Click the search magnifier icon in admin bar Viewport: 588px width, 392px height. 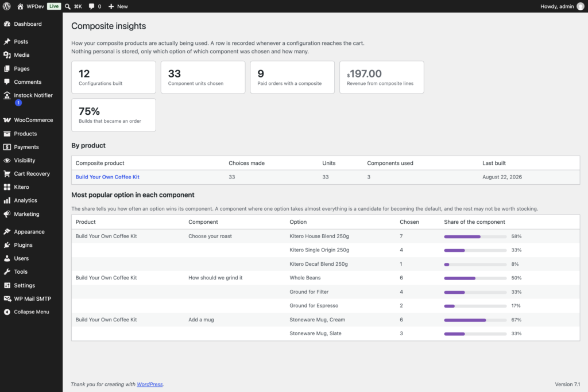68,6
